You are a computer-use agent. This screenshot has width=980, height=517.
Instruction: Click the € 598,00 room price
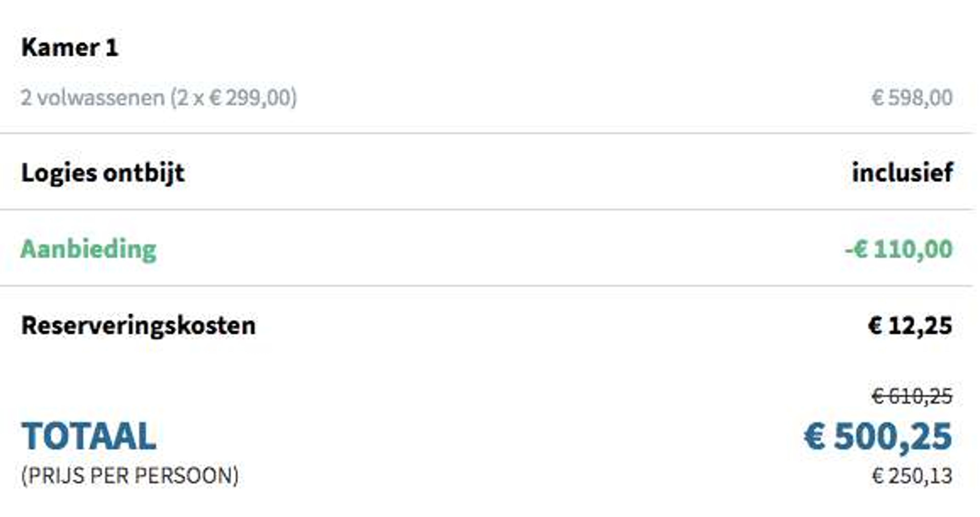pyautogui.click(x=912, y=98)
